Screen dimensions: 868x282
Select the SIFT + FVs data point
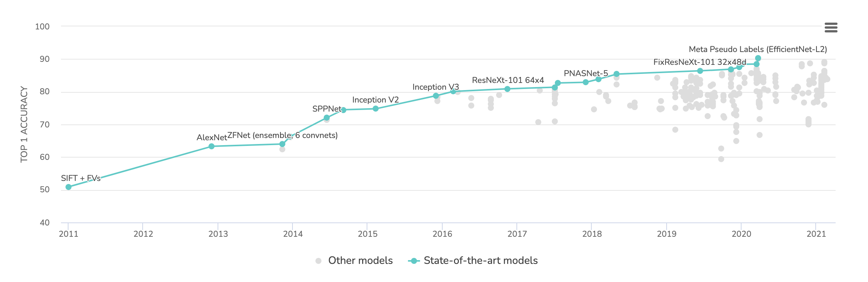coord(69,187)
